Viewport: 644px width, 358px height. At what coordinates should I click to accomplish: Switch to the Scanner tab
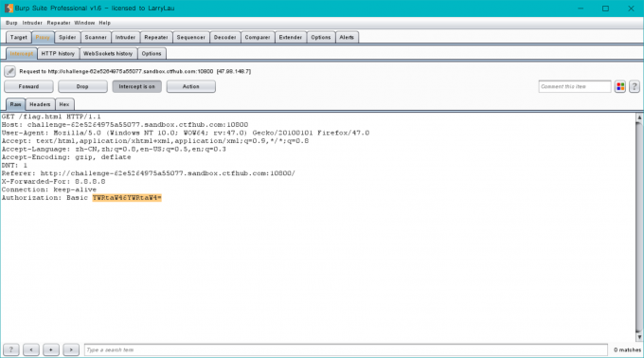click(96, 37)
